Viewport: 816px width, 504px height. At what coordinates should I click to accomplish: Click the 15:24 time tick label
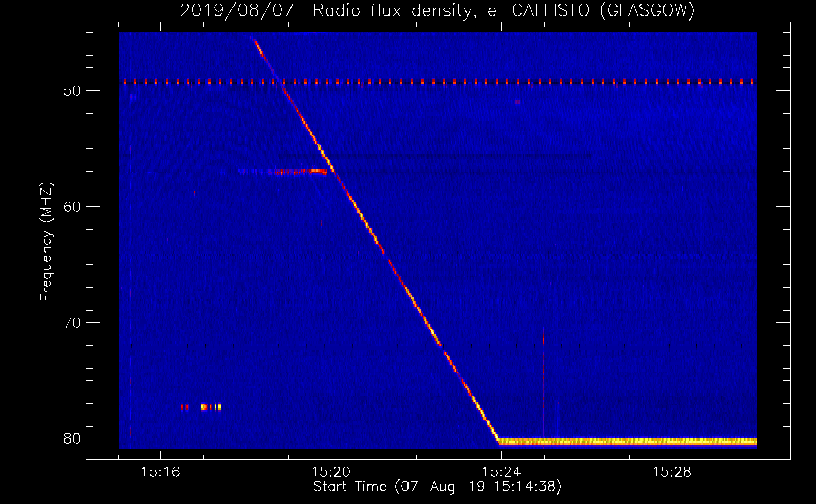(x=501, y=472)
